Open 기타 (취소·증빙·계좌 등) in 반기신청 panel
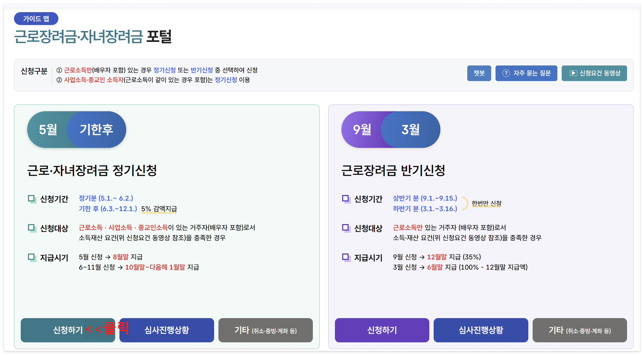This screenshot has width=644, height=355. pos(579,330)
